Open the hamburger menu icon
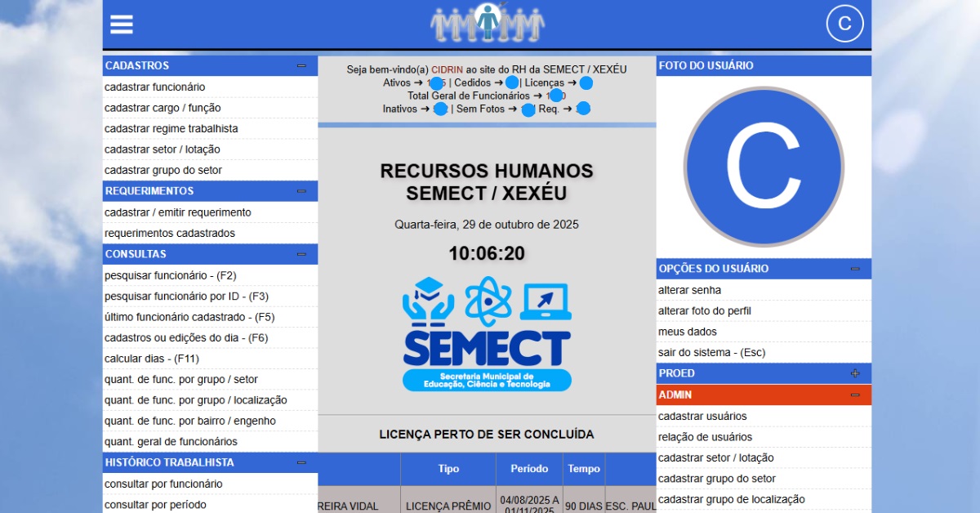The image size is (980, 513). pyautogui.click(x=122, y=25)
